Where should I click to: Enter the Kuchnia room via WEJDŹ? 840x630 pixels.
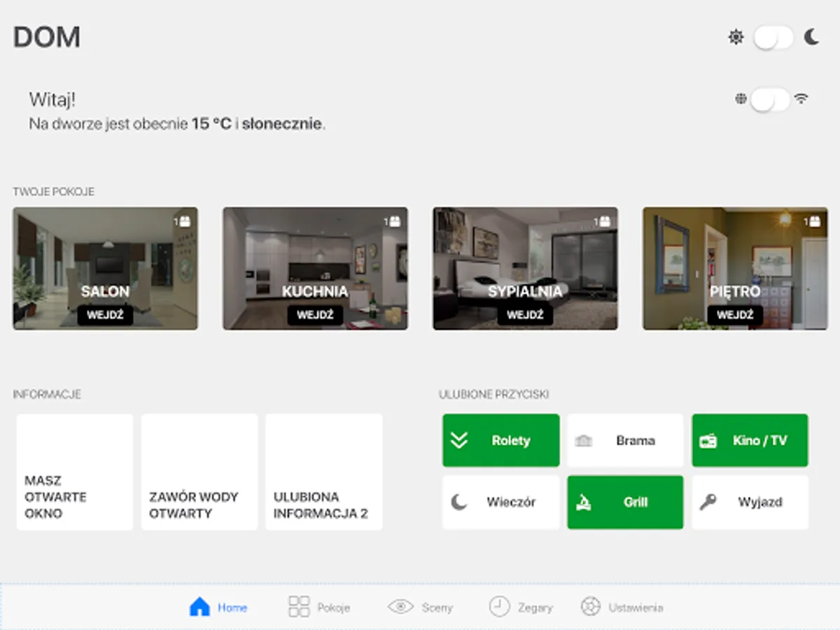click(x=315, y=315)
